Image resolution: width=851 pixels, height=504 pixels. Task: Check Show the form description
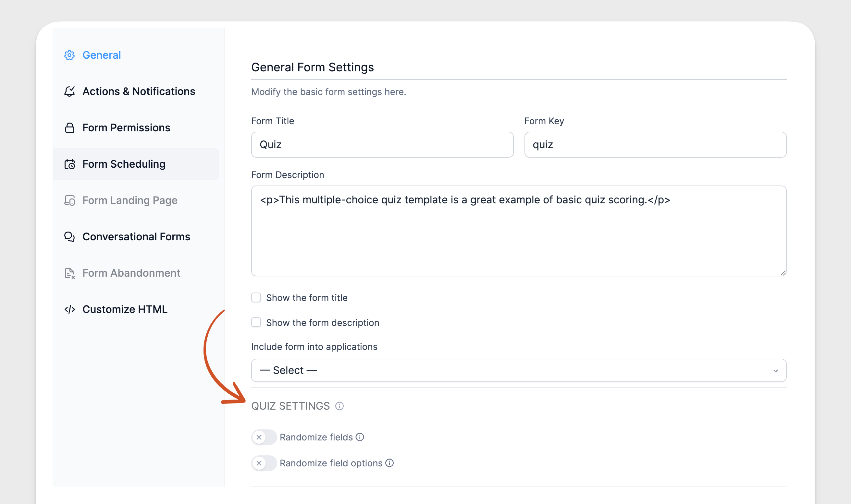tap(256, 322)
